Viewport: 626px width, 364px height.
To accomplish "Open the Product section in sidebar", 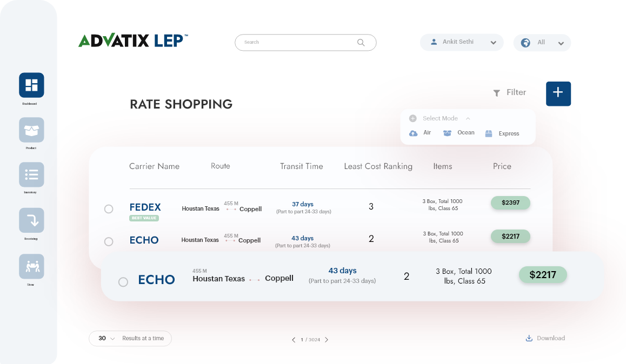I will click(x=31, y=130).
